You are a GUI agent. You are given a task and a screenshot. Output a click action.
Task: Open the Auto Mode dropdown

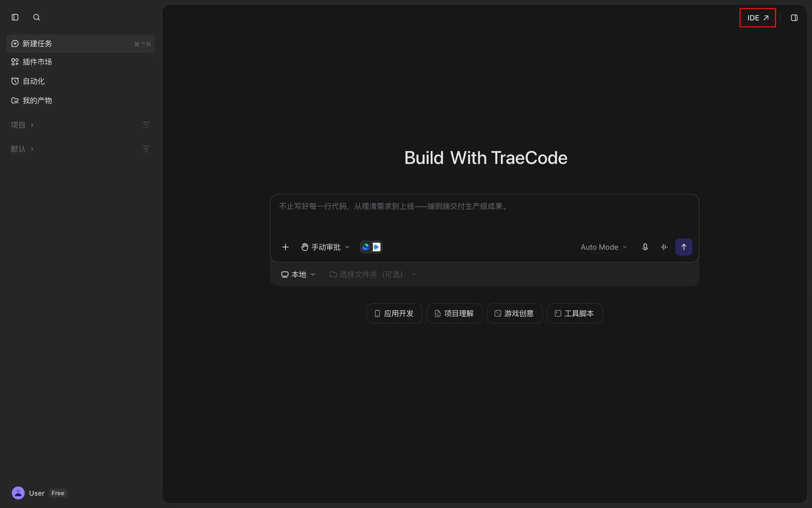point(604,247)
